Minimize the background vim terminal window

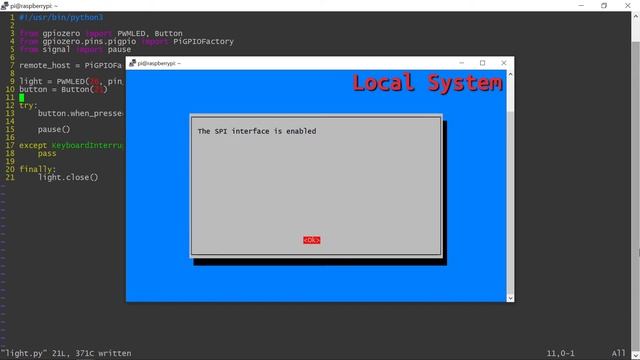(581, 5)
